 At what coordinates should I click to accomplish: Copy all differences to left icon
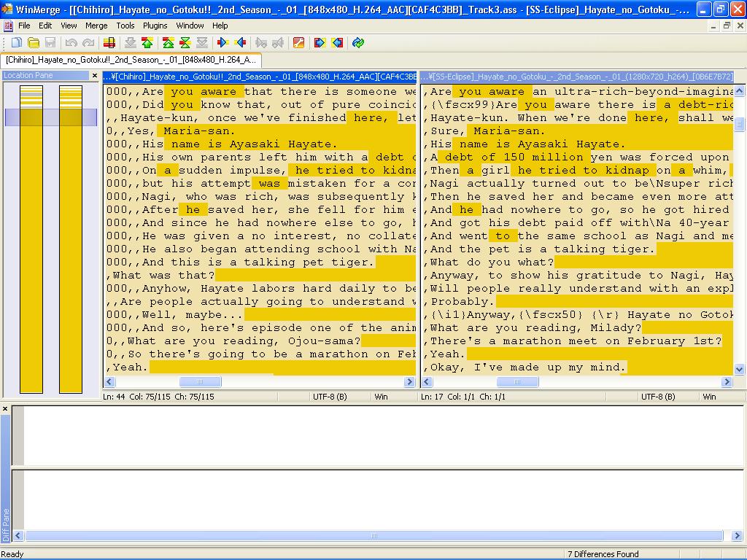click(337, 43)
